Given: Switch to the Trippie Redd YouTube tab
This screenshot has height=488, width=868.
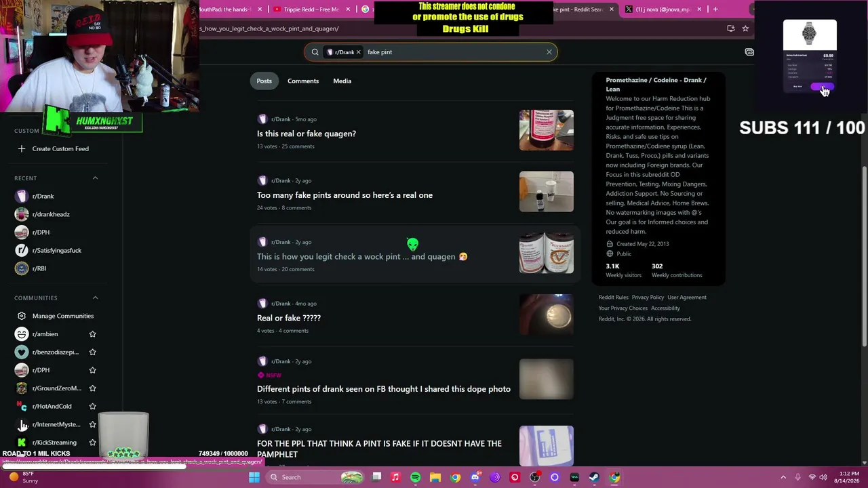Looking at the screenshot, I should (x=311, y=9).
